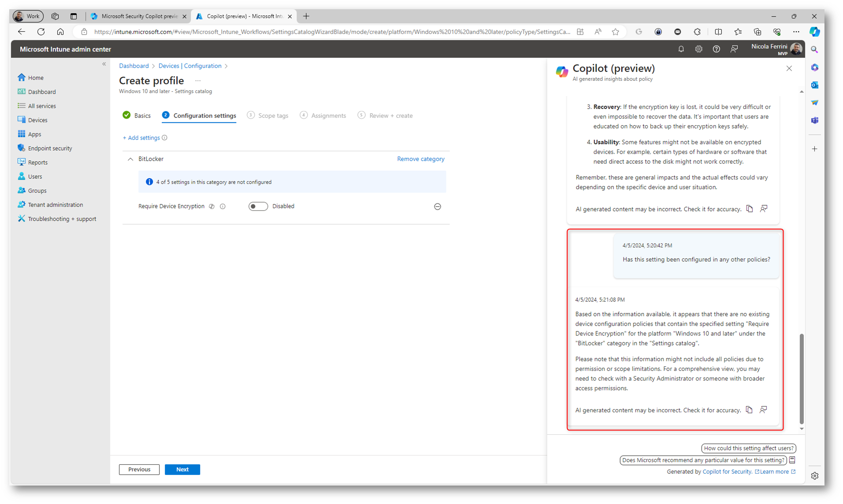Open Apps in the left navigation
The width and height of the screenshot is (843, 504).
pos(34,134)
